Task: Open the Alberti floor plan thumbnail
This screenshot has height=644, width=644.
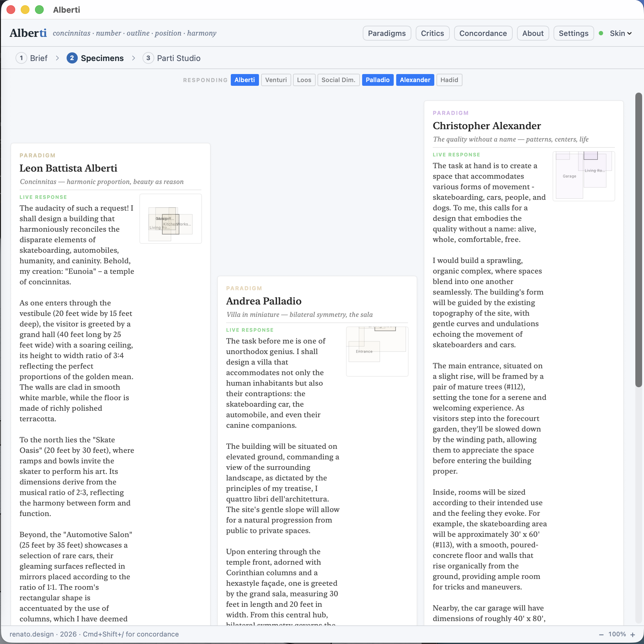Action: pos(170,218)
